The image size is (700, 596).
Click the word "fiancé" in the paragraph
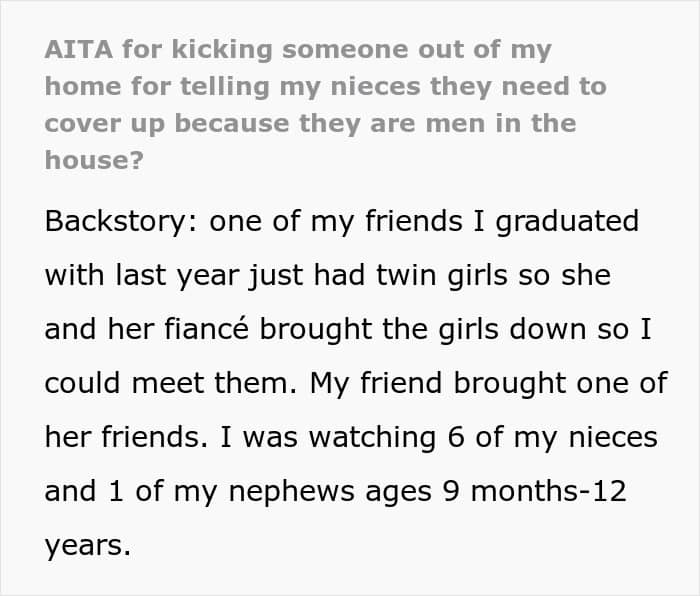pyautogui.click(x=206, y=329)
